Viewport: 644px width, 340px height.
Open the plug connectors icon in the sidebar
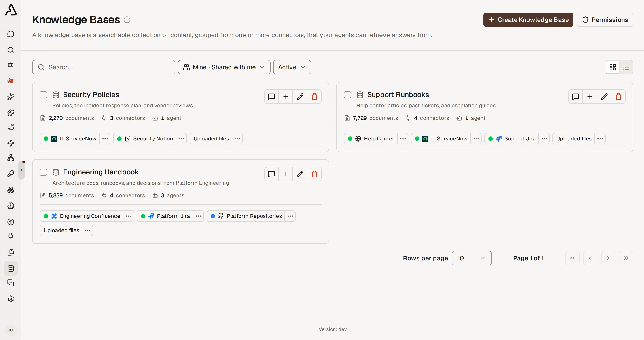point(11,236)
